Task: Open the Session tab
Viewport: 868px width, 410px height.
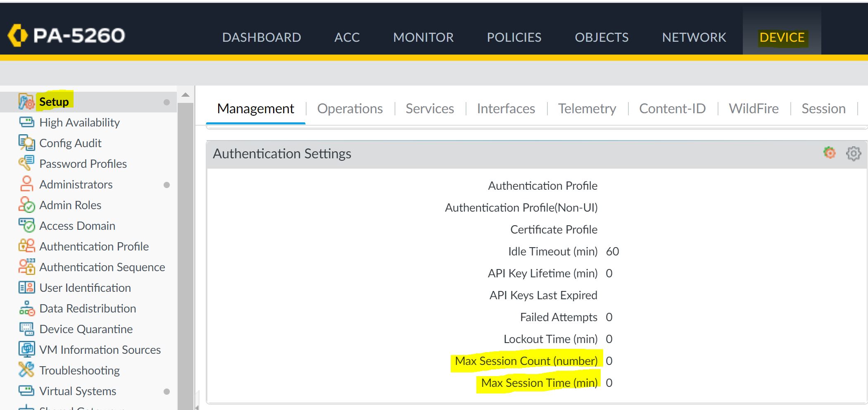Action: [x=823, y=109]
